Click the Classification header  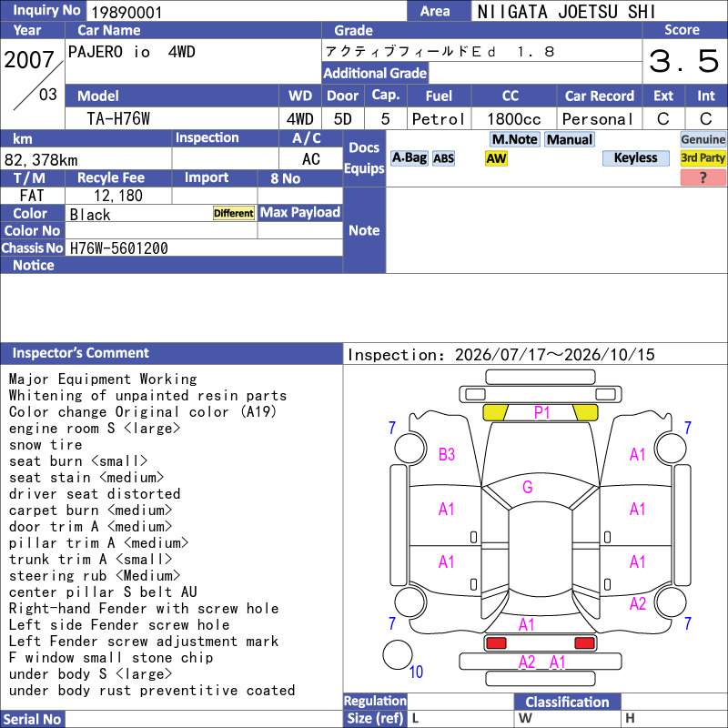tap(567, 702)
